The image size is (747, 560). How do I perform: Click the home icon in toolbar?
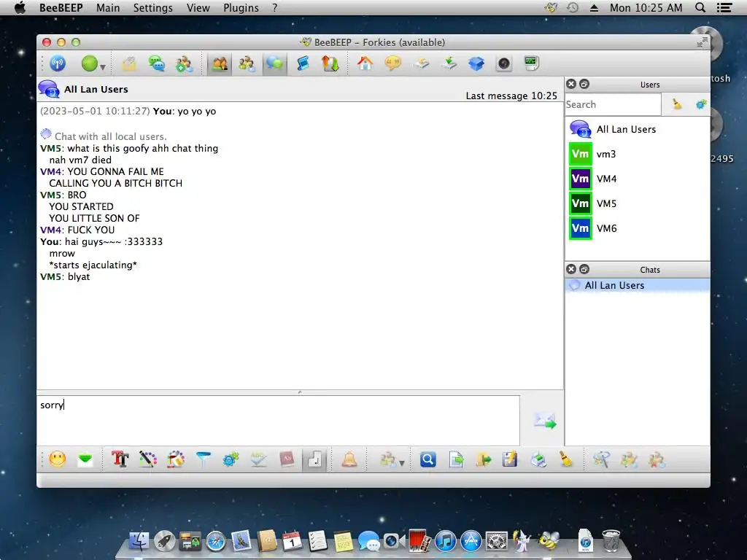[x=365, y=63]
